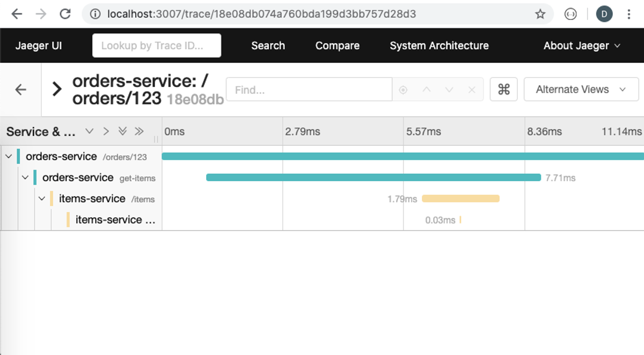Open the Chrome three-dot menu
The width and height of the screenshot is (644, 355).
click(x=629, y=14)
